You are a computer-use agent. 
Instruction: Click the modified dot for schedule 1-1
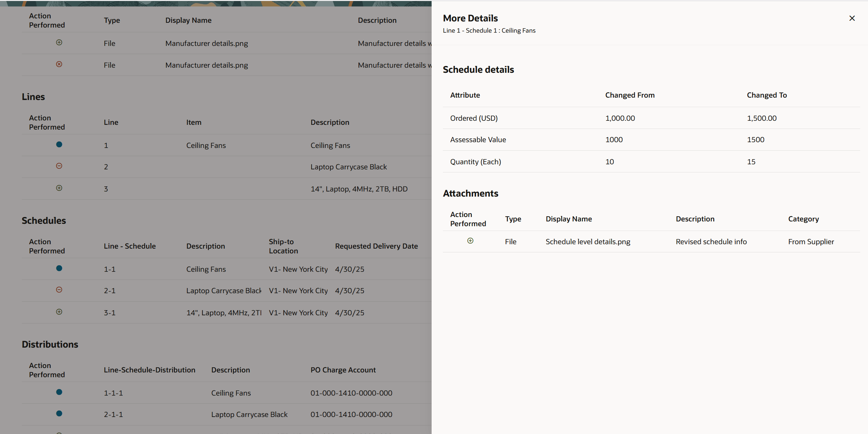click(59, 268)
